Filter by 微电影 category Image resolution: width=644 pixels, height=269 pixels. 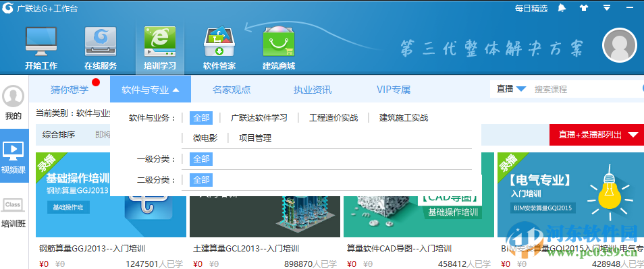pos(205,138)
